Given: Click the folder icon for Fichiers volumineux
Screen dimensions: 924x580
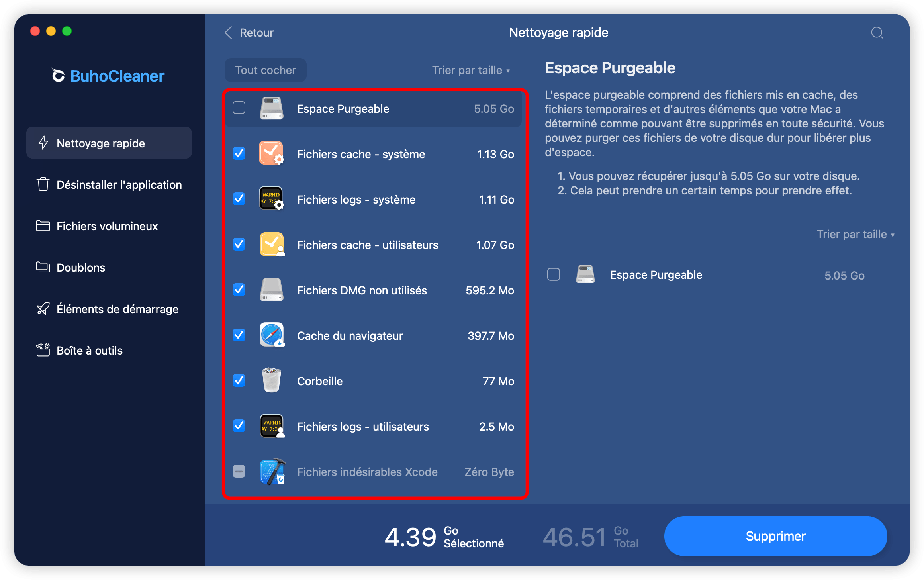Looking at the screenshot, I should [x=43, y=226].
